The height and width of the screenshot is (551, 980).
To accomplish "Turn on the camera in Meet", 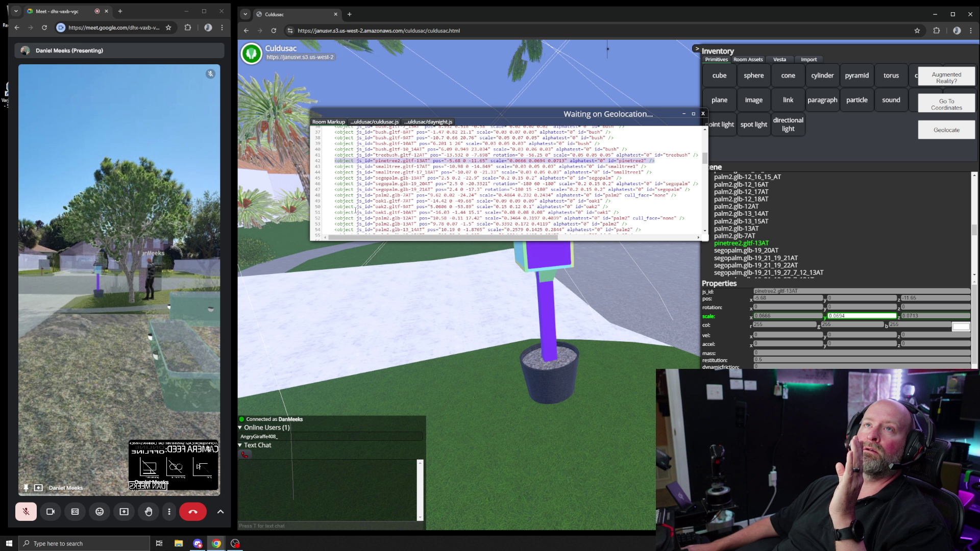I will click(x=51, y=511).
